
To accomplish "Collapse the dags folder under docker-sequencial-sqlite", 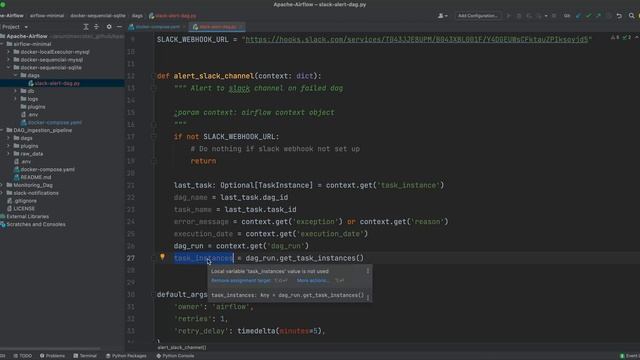I will (x=16, y=76).
